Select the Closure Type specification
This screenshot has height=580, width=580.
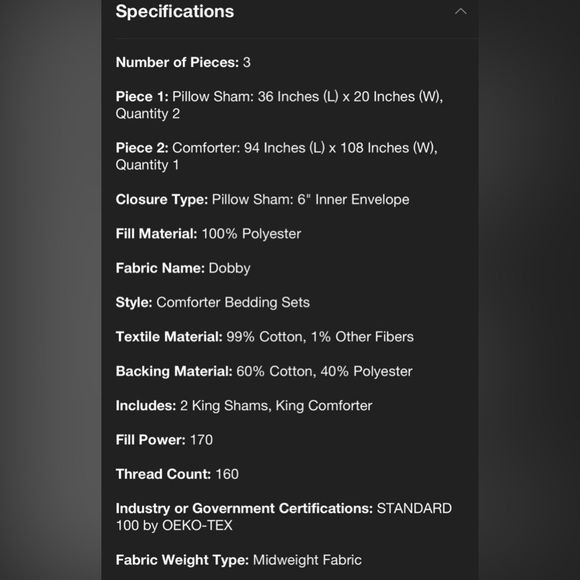pyautogui.click(x=262, y=199)
